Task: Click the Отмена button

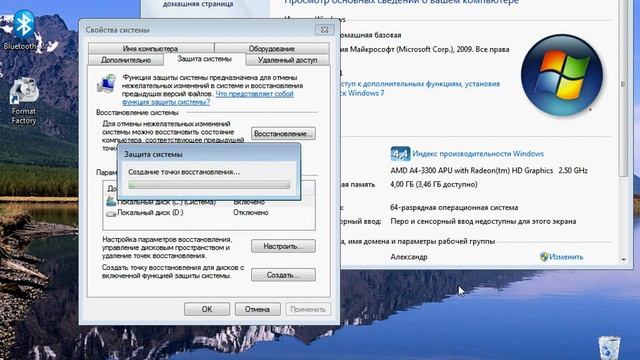Action: tap(258, 309)
